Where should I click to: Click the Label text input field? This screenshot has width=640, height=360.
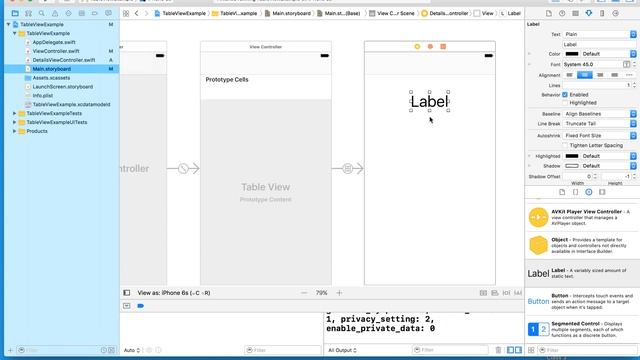(600, 44)
